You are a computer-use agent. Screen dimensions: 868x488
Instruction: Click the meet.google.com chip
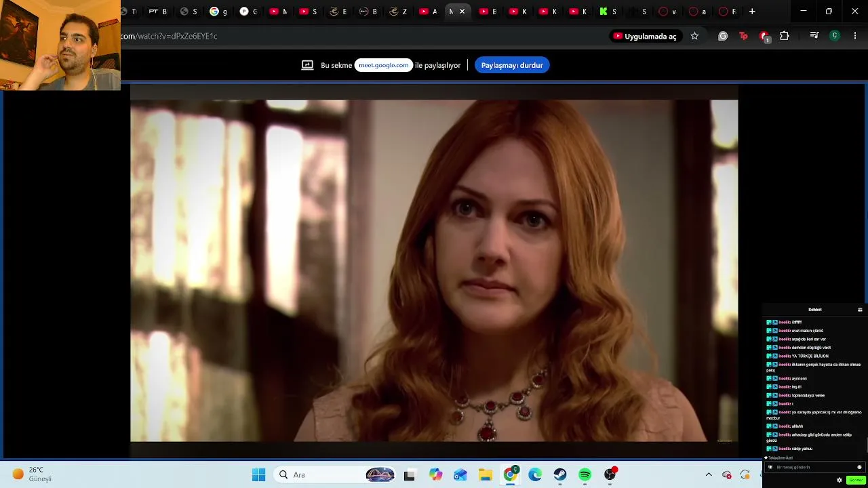[384, 65]
